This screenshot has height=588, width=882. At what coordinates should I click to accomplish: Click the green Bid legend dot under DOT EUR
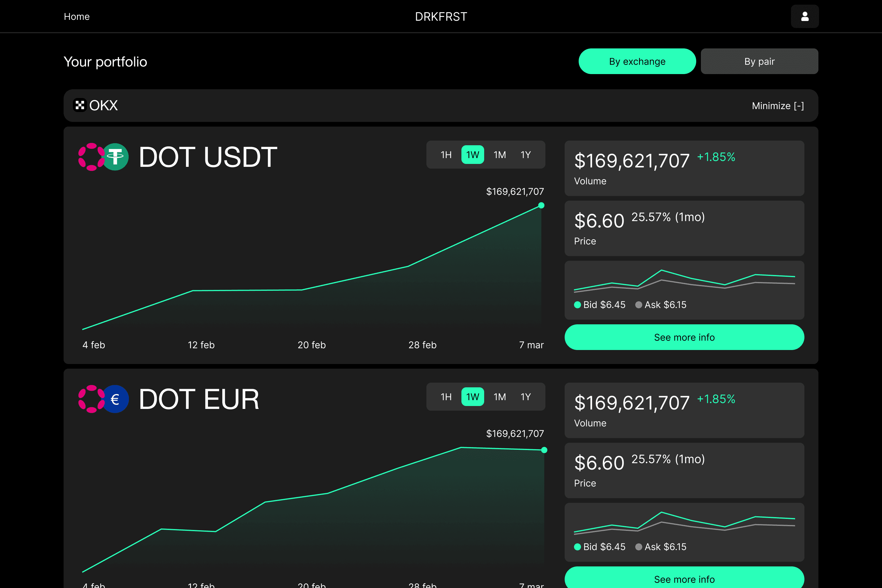[577, 547]
